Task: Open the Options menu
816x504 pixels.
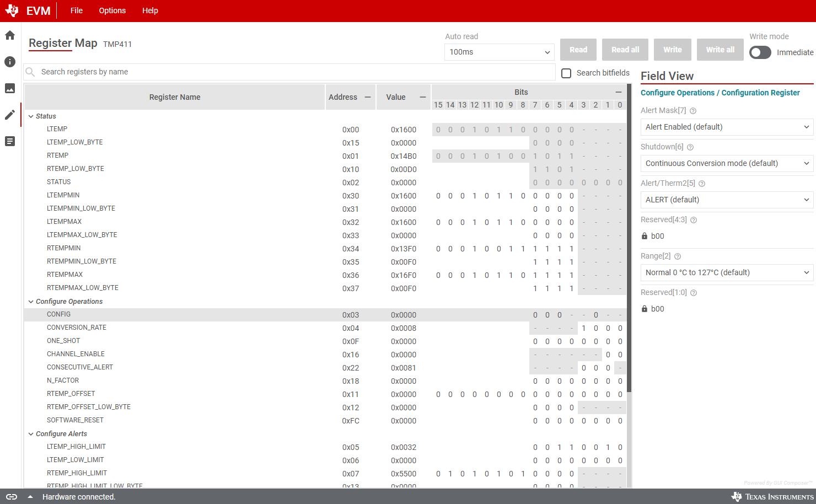Action: click(x=112, y=10)
